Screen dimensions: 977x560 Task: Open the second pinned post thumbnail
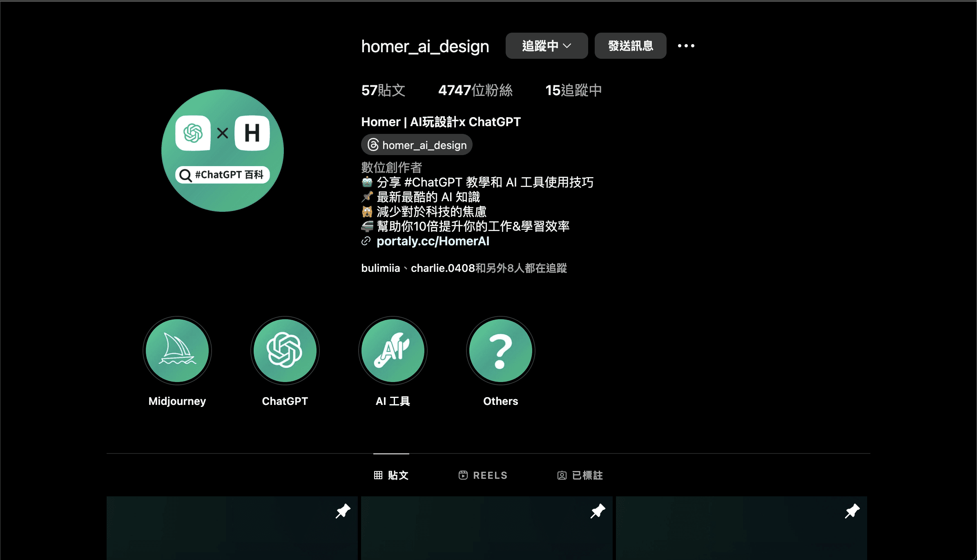487,528
